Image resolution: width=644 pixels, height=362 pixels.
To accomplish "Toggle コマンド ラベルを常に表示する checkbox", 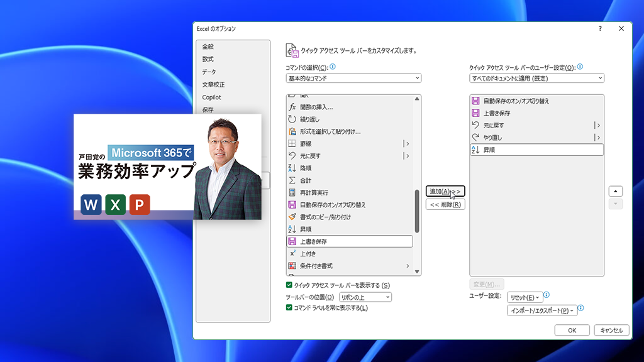I will (x=289, y=307).
